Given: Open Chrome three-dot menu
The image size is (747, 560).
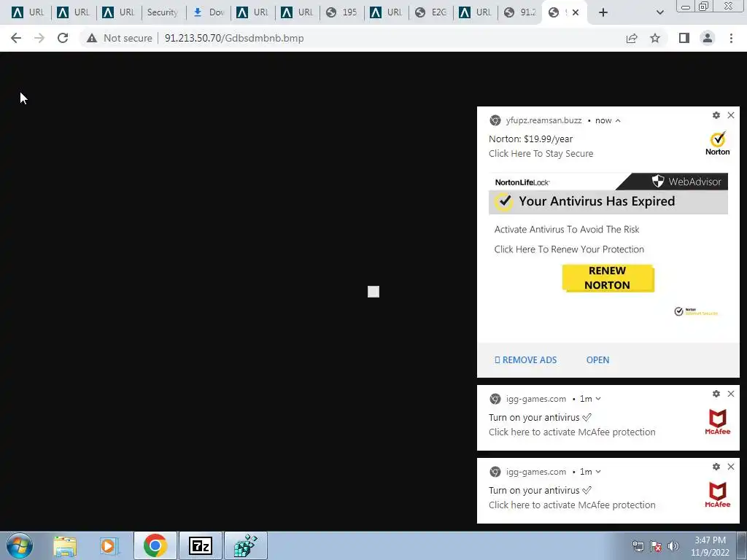Looking at the screenshot, I should 731,38.
